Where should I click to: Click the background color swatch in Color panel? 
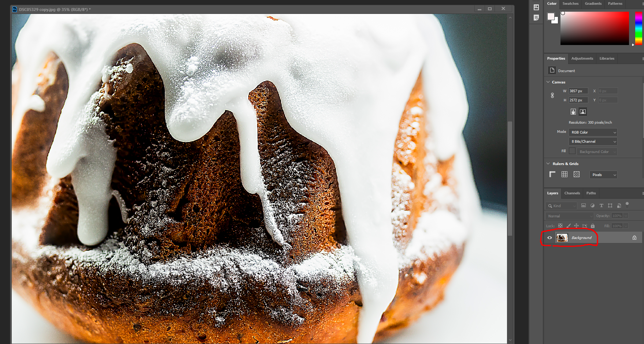556,21
